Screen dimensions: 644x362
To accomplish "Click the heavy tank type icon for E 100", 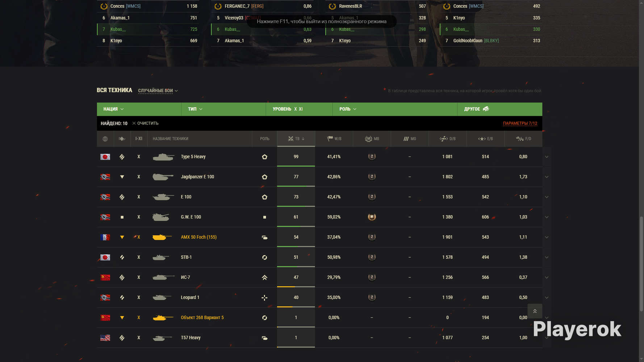I will pyautogui.click(x=122, y=197).
